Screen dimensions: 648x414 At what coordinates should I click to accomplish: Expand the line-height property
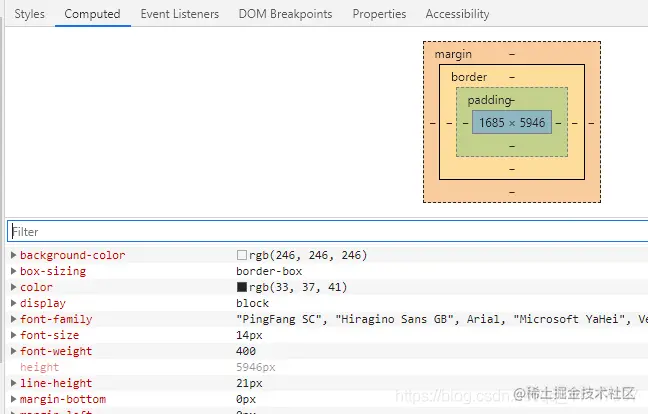pos(13,383)
